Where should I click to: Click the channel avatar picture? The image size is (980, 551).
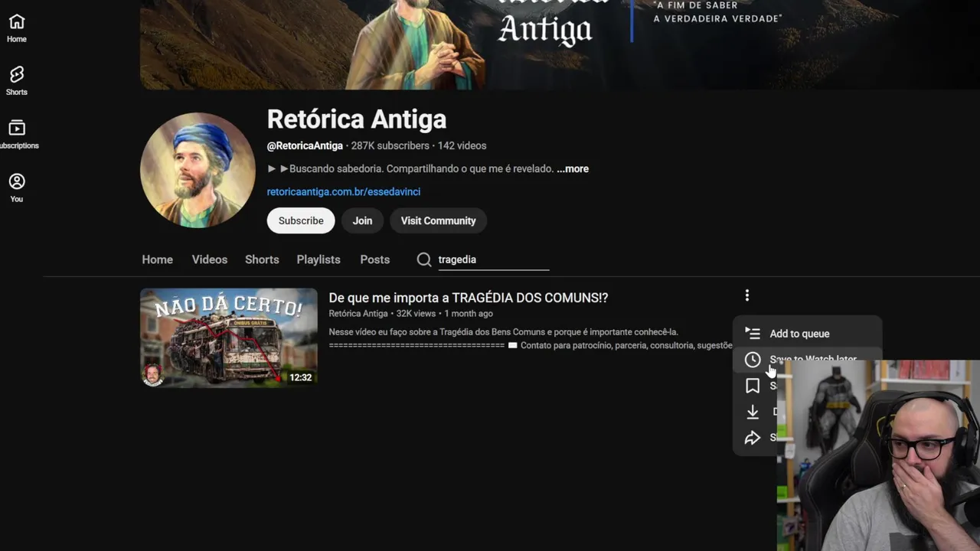198,170
